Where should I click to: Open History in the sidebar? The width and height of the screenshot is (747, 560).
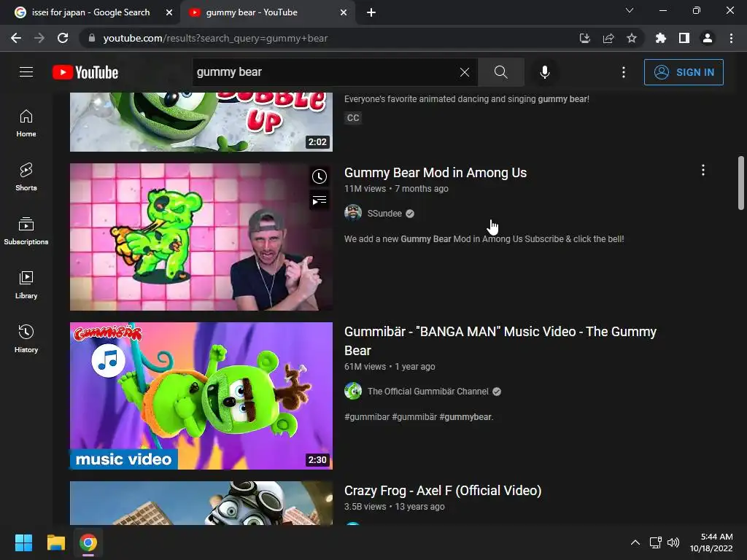tap(26, 338)
